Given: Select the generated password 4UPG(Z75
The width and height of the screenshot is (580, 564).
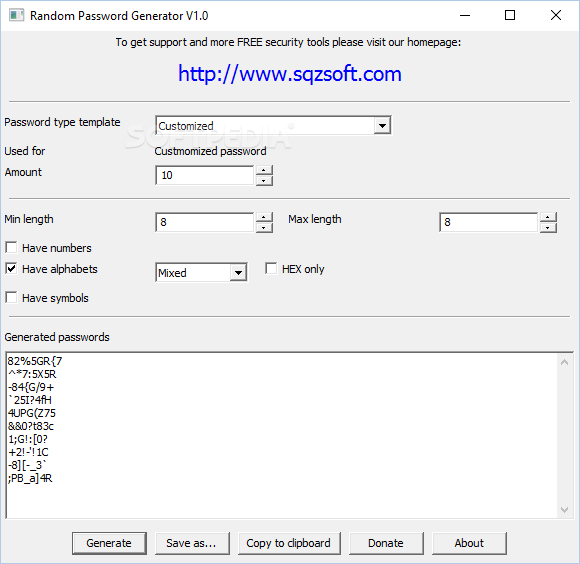Looking at the screenshot, I should click(32, 413).
